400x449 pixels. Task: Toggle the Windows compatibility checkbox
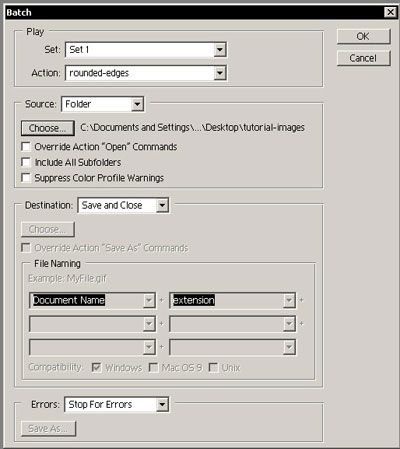[96, 367]
